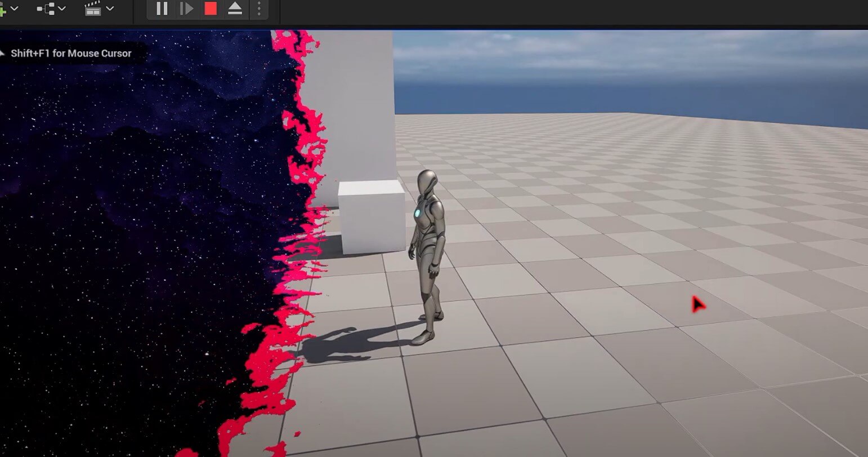Expand the Blueprints dropdown arrow
Screen dimensions: 868x457
pyautogui.click(x=62, y=8)
